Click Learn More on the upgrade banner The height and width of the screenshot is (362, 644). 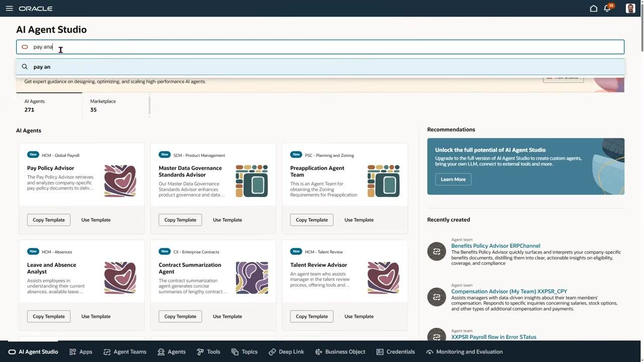pyautogui.click(x=453, y=179)
